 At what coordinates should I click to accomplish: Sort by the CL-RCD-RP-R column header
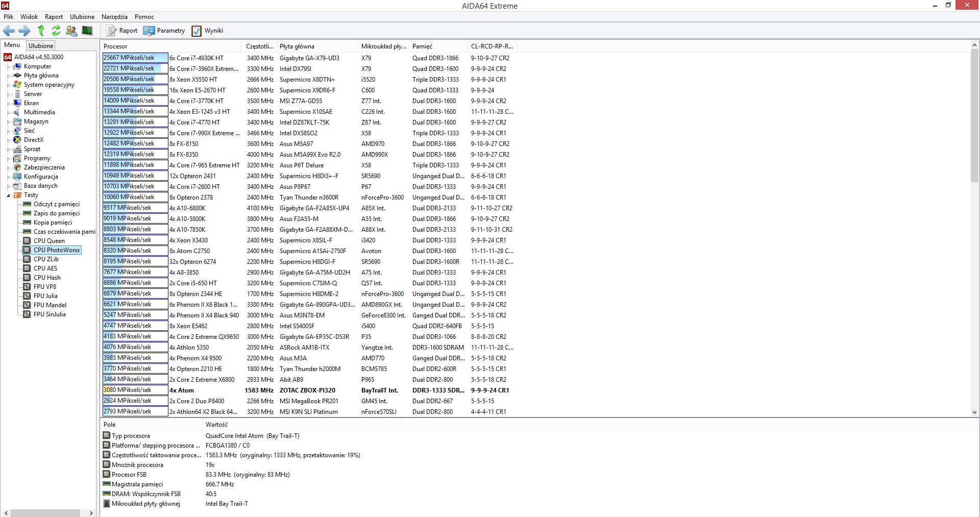click(x=492, y=46)
